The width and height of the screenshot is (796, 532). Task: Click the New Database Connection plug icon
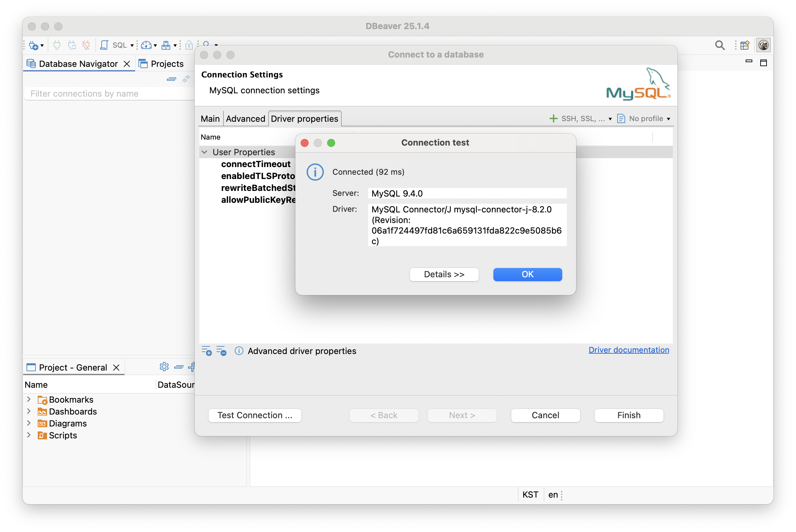pyautogui.click(x=34, y=45)
